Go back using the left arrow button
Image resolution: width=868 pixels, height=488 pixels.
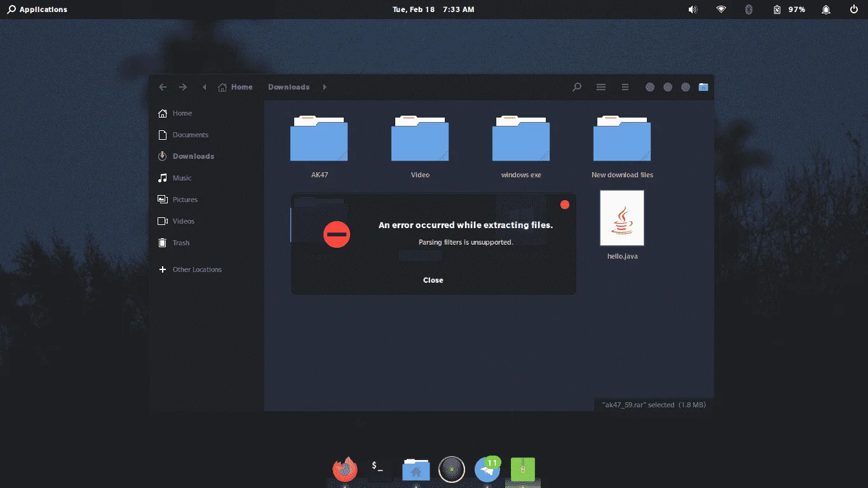click(x=163, y=87)
